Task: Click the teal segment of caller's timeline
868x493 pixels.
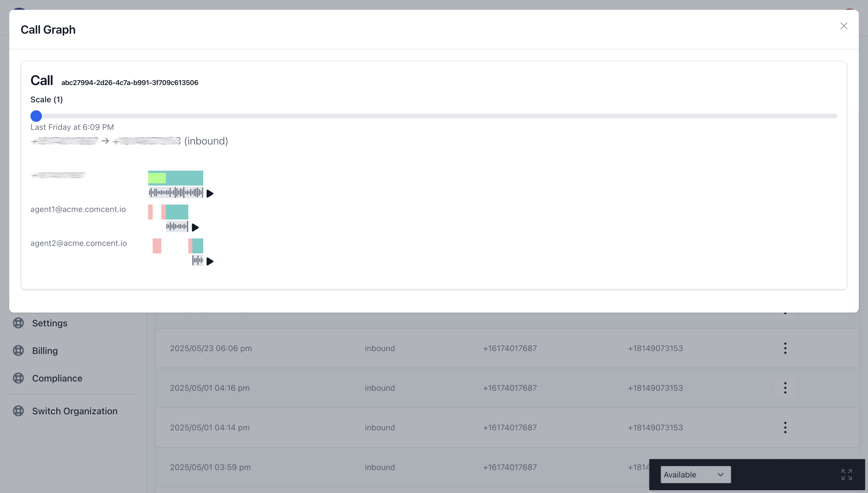Action: (x=185, y=178)
